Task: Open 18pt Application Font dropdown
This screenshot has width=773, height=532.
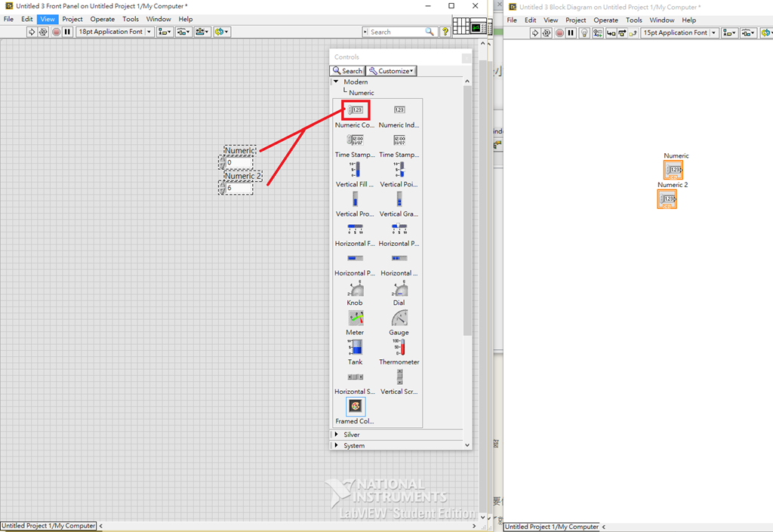Action: click(x=115, y=32)
